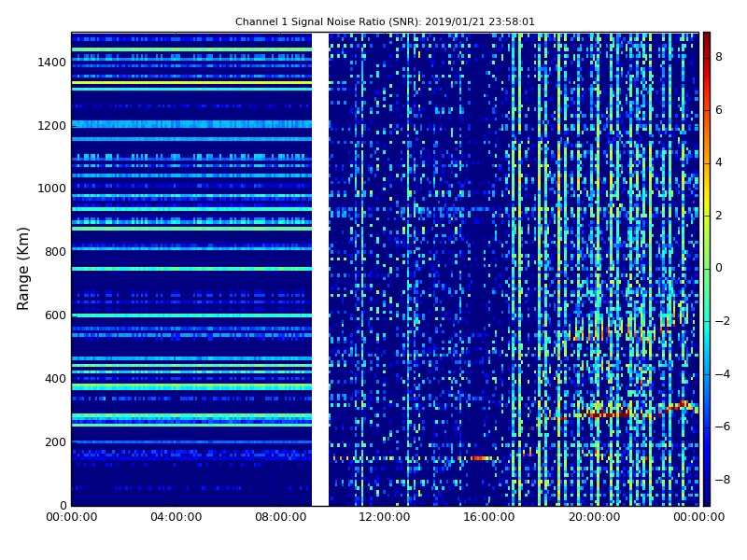Click the 1000 range tick label
The image size is (747, 560).
click(x=52, y=189)
